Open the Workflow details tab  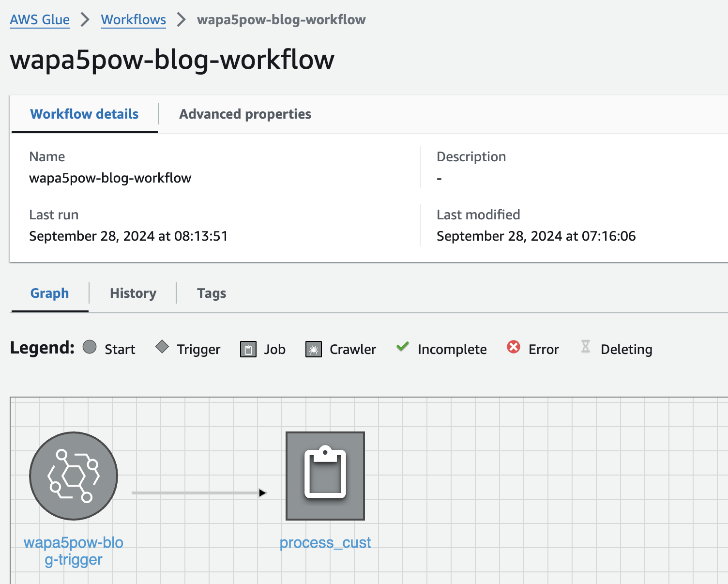(84, 114)
